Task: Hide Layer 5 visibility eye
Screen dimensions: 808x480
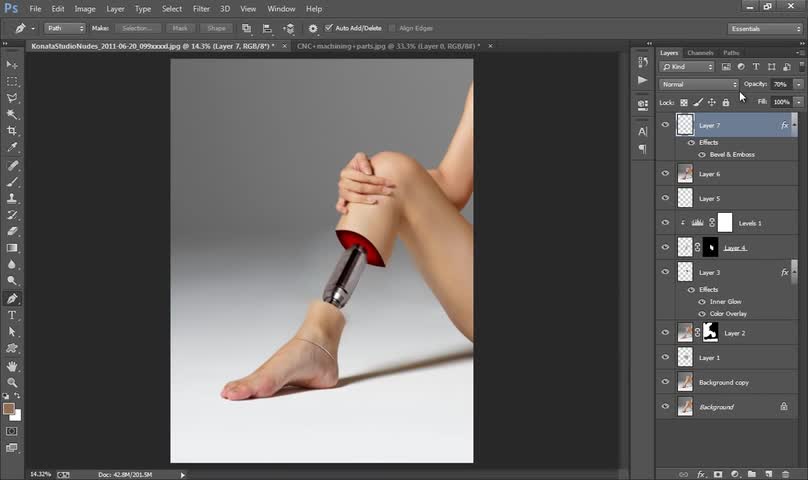Action: pos(665,198)
